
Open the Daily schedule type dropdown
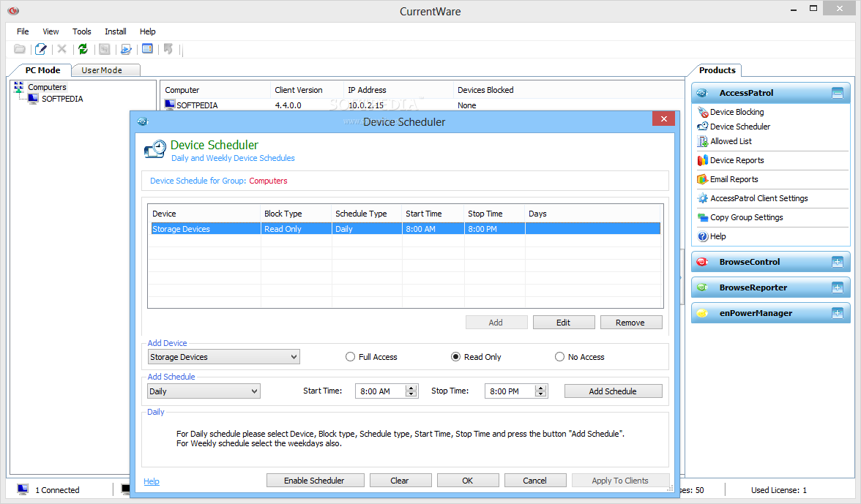coord(204,391)
